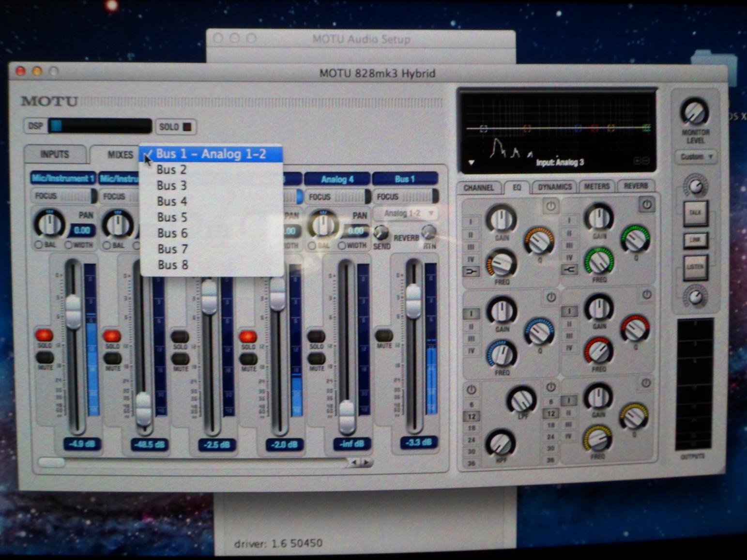Click the -4.9 dB fader value field

pyautogui.click(x=82, y=443)
